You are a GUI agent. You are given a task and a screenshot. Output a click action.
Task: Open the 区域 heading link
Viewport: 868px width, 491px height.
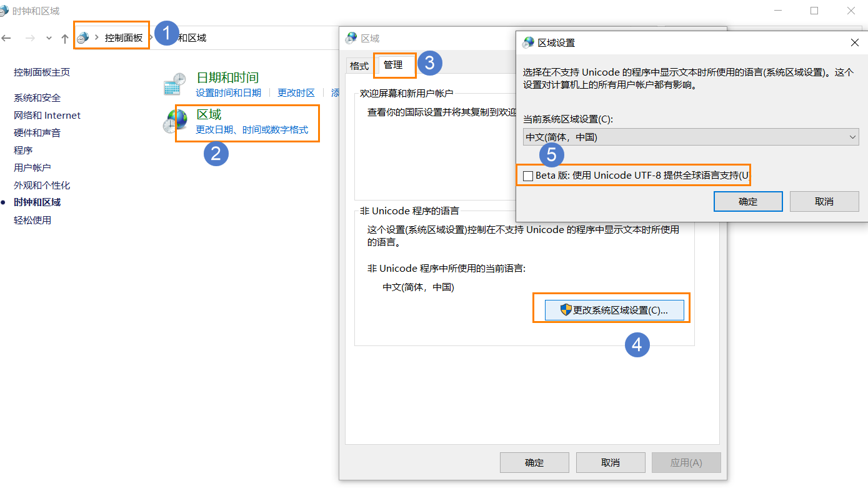pos(209,115)
